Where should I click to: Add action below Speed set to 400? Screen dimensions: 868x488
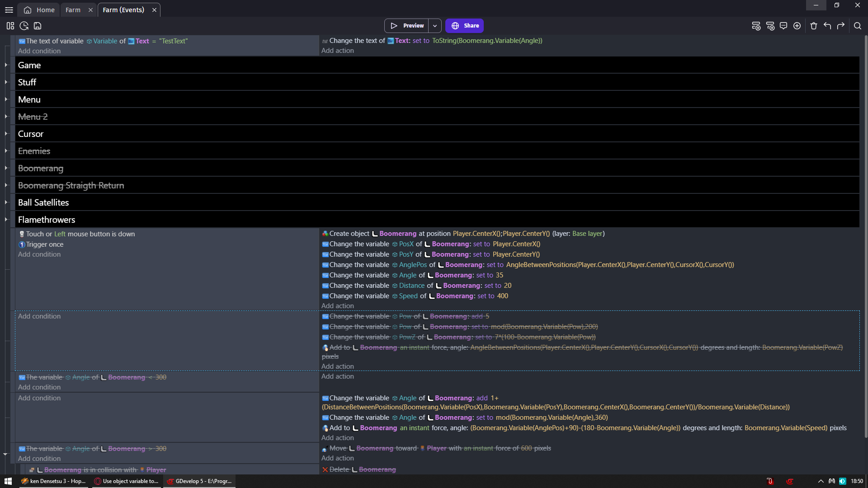pyautogui.click(x=338, y=306)
